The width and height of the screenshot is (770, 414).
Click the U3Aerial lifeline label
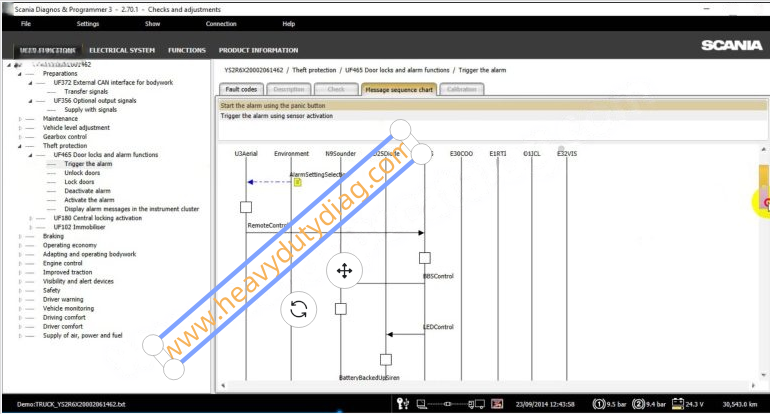tap(246, 154)
